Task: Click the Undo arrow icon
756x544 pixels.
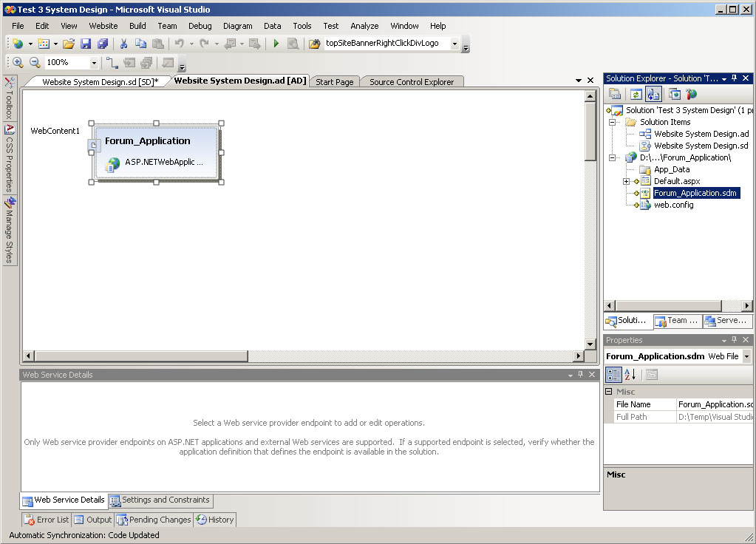Action: pyautogui.click(x=180, y=44)
